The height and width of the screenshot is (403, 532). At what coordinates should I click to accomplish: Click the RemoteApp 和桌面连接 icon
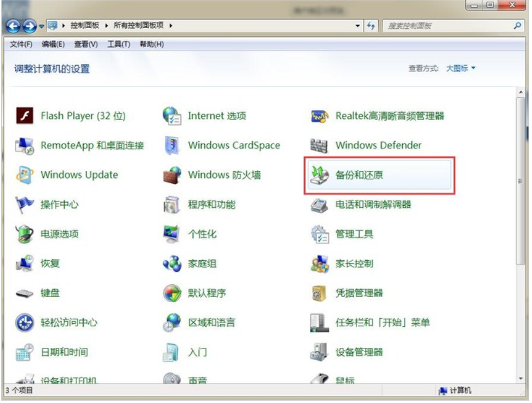pyautogui.click(x=25, y=146)
